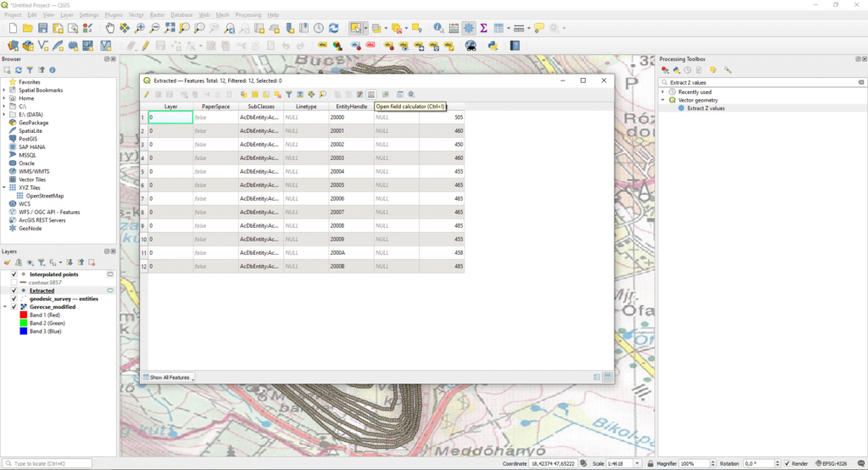
Task: Click Invert Selection icon in attribute table
Action: (266, 95)
